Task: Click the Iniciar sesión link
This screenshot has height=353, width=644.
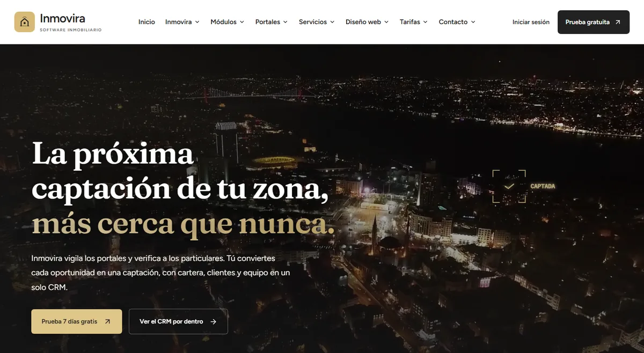Action: [531, 22]
